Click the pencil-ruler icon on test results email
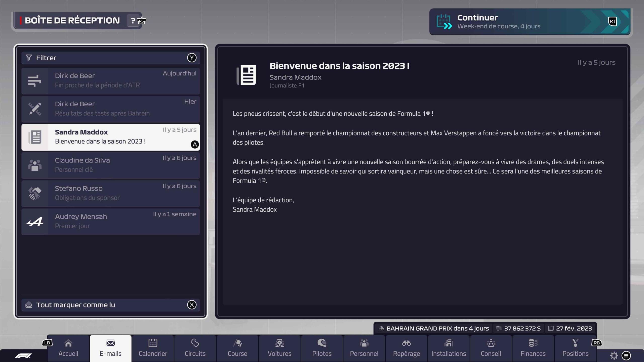Image resolution: width=644 pixels, height=362 pixels. (35, 109)
